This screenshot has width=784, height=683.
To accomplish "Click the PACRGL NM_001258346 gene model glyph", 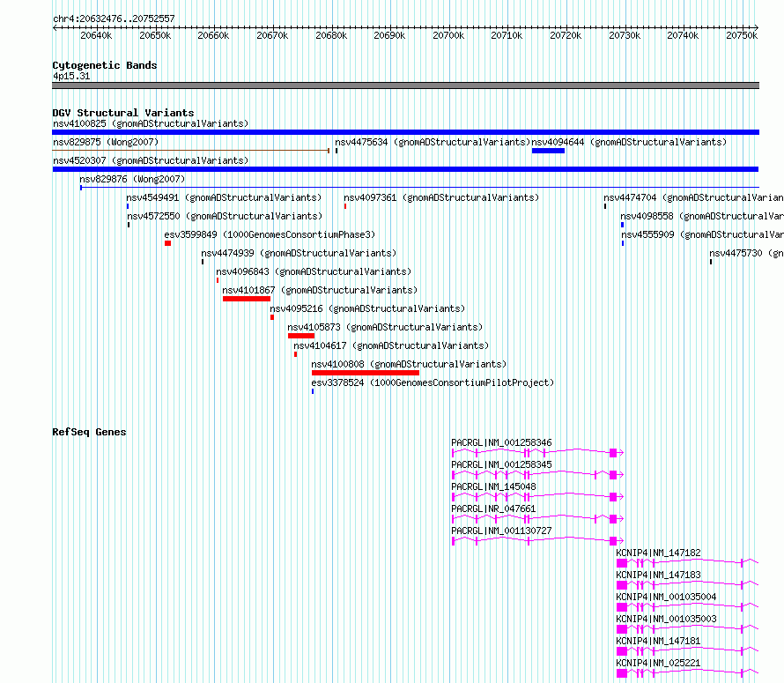I will (x=537, y=453).
